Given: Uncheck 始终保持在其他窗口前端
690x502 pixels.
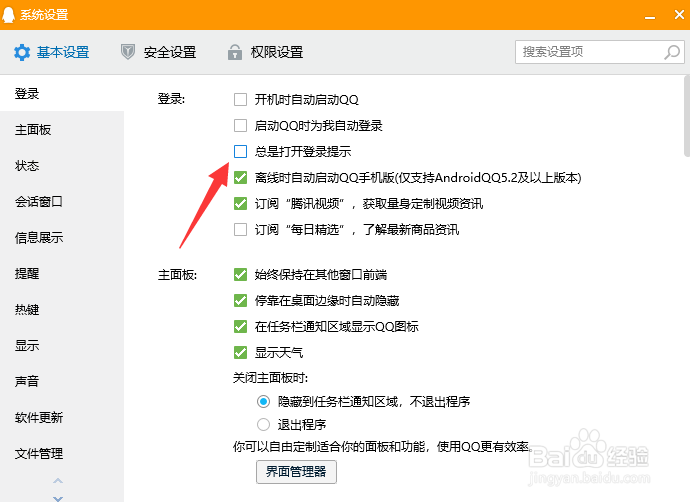Looking at the screenshot, I should pos(240,275).
